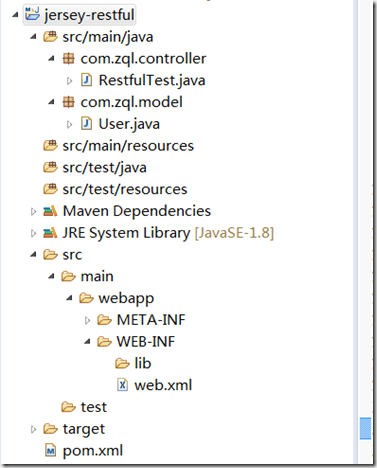Screen dimensions: 377x468
Task: Click the jersey-restful project icon
Action: pyautogui.click(x=32, y=14)
